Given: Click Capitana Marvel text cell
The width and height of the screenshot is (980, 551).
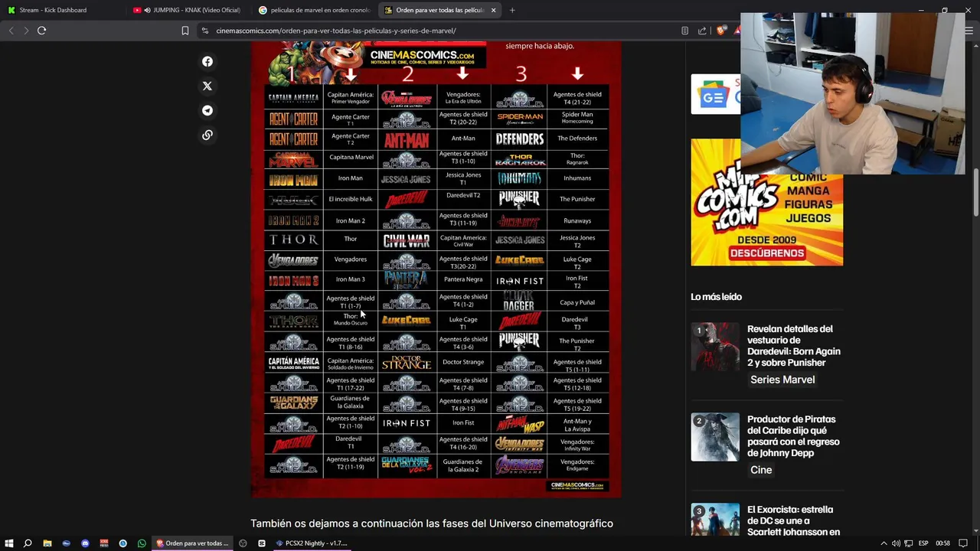Looking at the screenshot, I should (351, 158).
